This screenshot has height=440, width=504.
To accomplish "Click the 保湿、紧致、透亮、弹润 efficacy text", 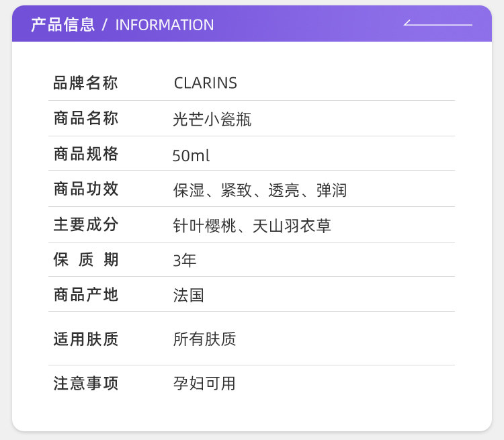I will [x=260, y=190].
